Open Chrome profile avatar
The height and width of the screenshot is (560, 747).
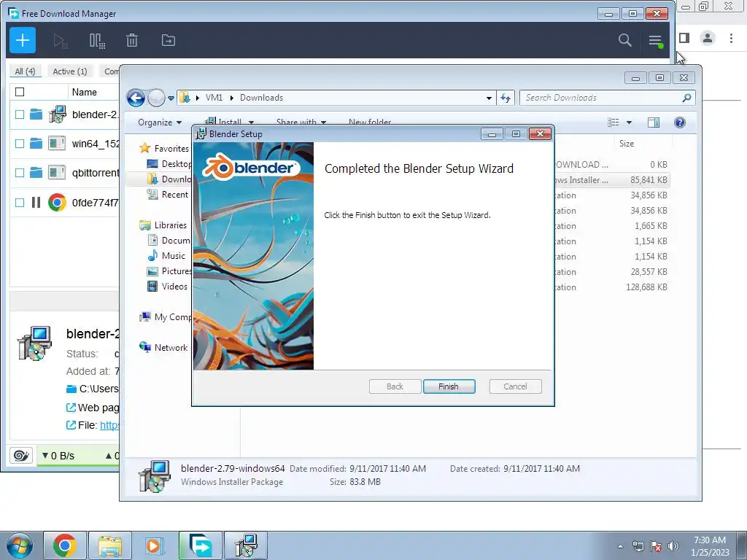(x=708, y=38)
